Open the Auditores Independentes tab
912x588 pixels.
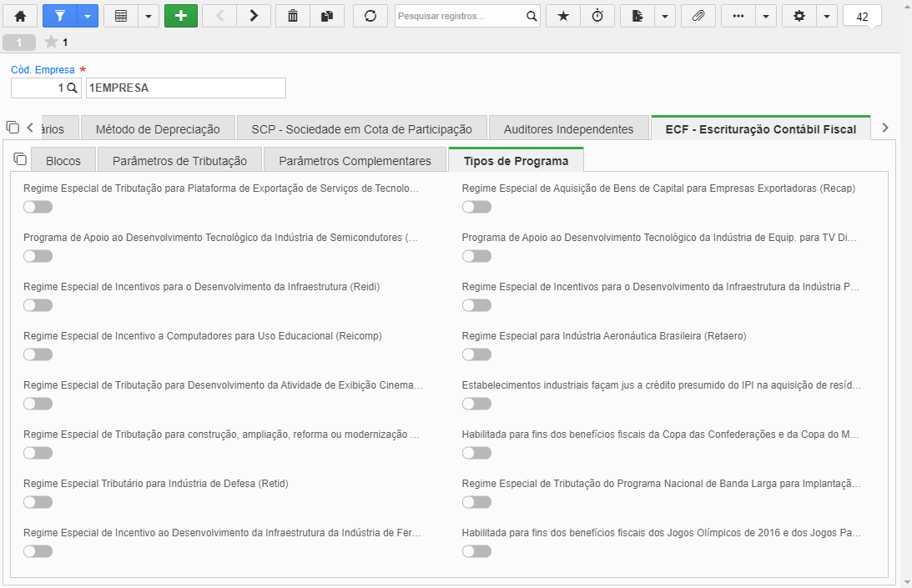click(568, 129)
